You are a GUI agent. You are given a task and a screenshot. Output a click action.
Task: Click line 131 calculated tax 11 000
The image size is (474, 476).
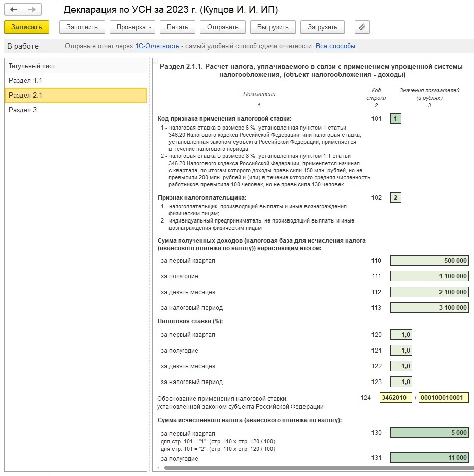pos(429,458)
